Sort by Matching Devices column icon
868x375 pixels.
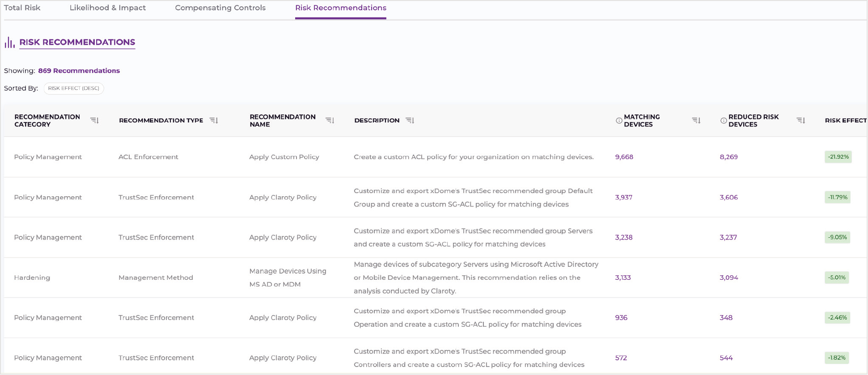pyautogui.click(x=696, y=120)
